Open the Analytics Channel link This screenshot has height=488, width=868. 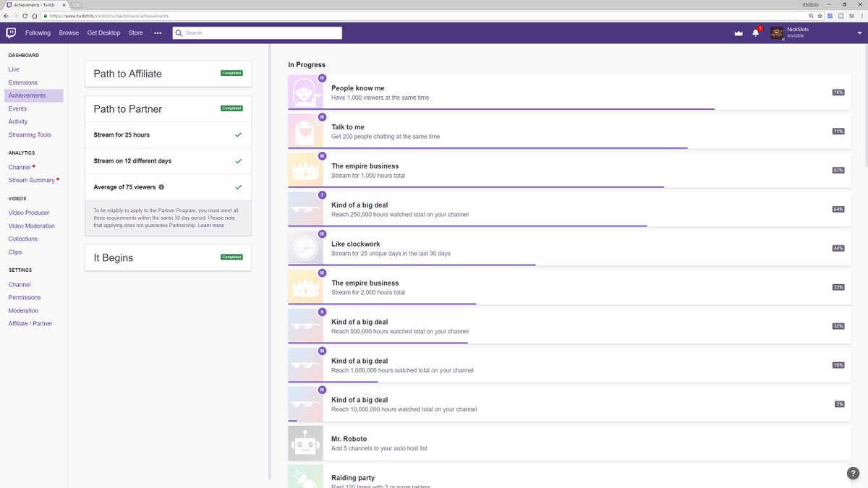tap(20, 167)
